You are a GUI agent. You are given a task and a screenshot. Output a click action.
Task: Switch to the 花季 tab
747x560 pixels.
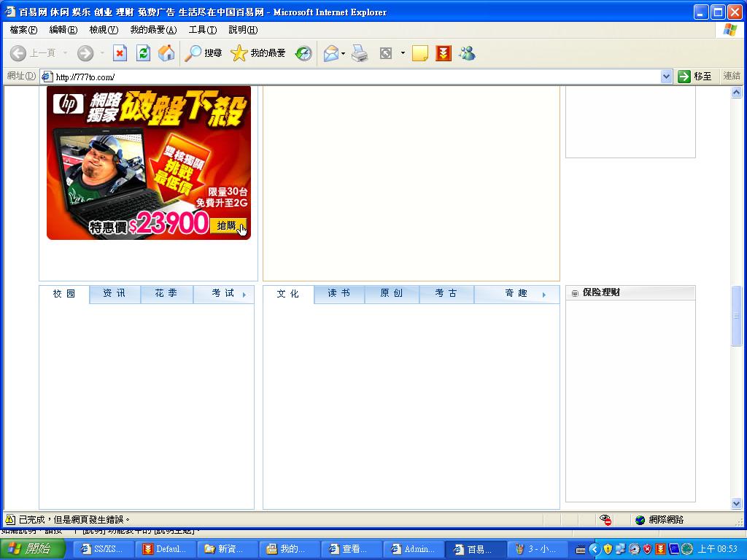pyautogui.click(x=166, y=293)
